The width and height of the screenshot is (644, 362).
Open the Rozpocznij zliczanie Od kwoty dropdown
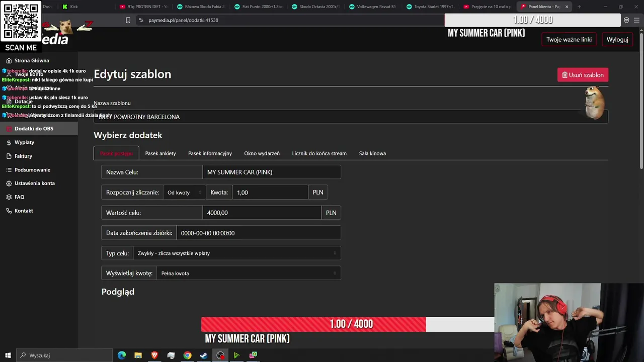[184, 193]
